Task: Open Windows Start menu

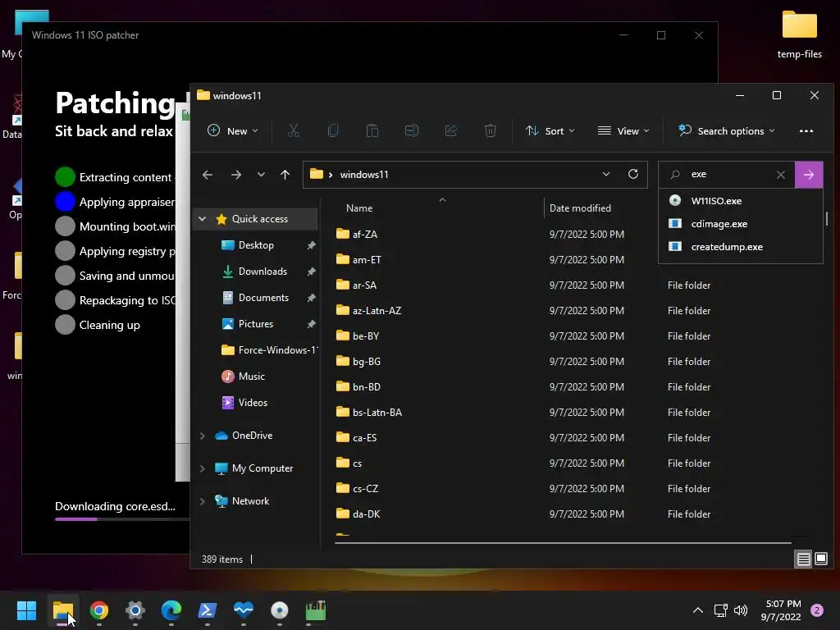Action: pyautogui.click(x=26, y=610)
